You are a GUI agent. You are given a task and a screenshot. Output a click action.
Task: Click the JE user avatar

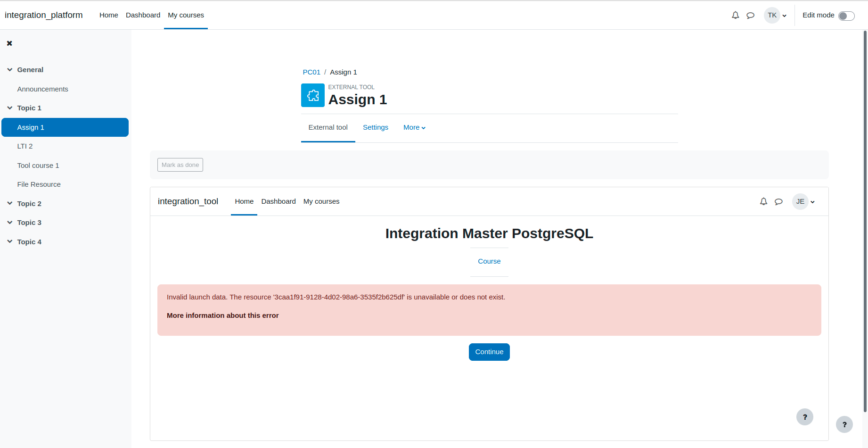[x=800, y=201]
